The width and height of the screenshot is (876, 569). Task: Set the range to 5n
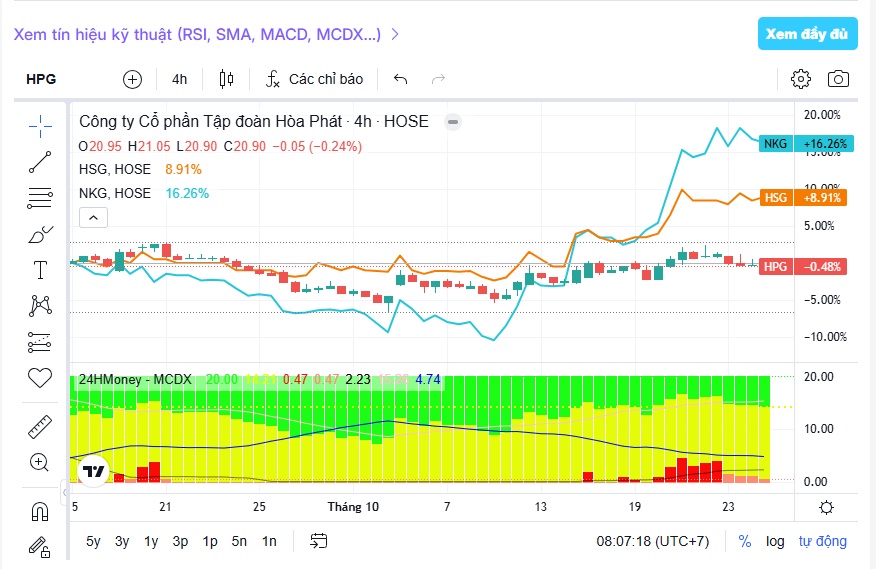point(239,541)
